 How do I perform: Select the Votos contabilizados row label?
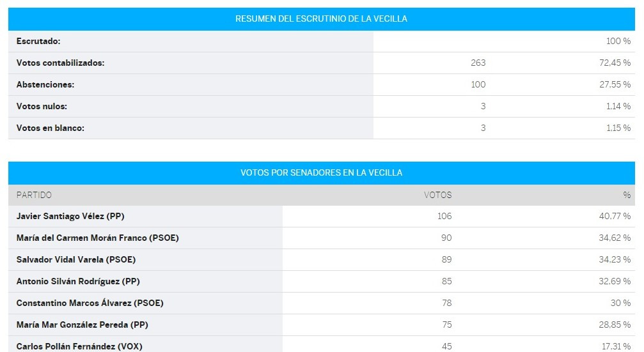(x=60, y=63)
